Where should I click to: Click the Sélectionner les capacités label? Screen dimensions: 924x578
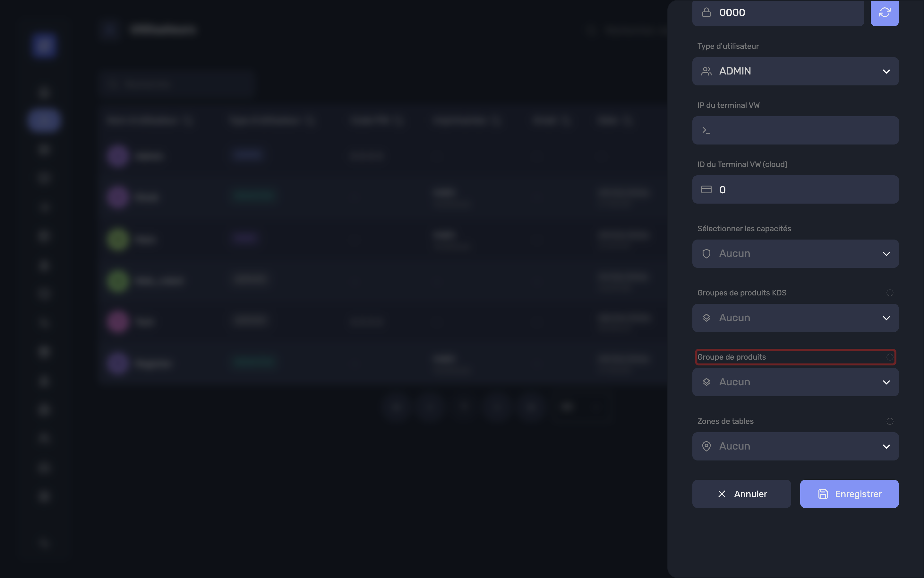tap(744, 229)
